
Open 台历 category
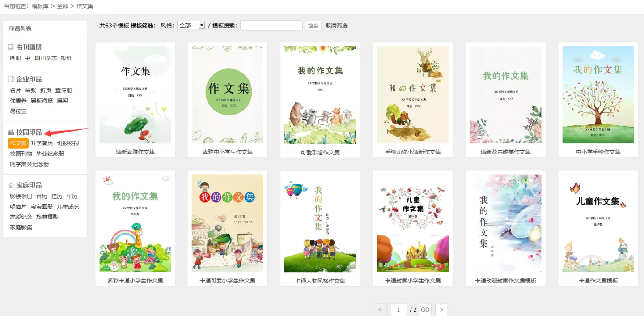pos(42,196)
